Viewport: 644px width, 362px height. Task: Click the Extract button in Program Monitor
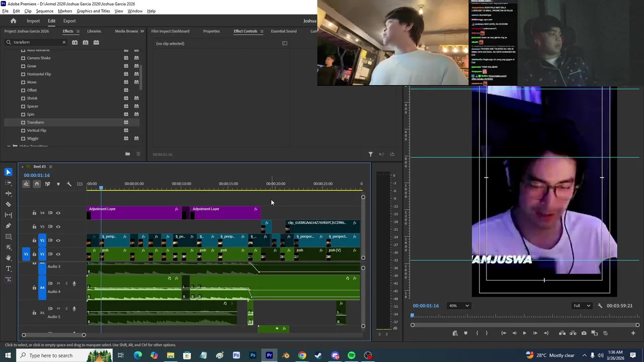pyautogui.click(x=573, y=333)
